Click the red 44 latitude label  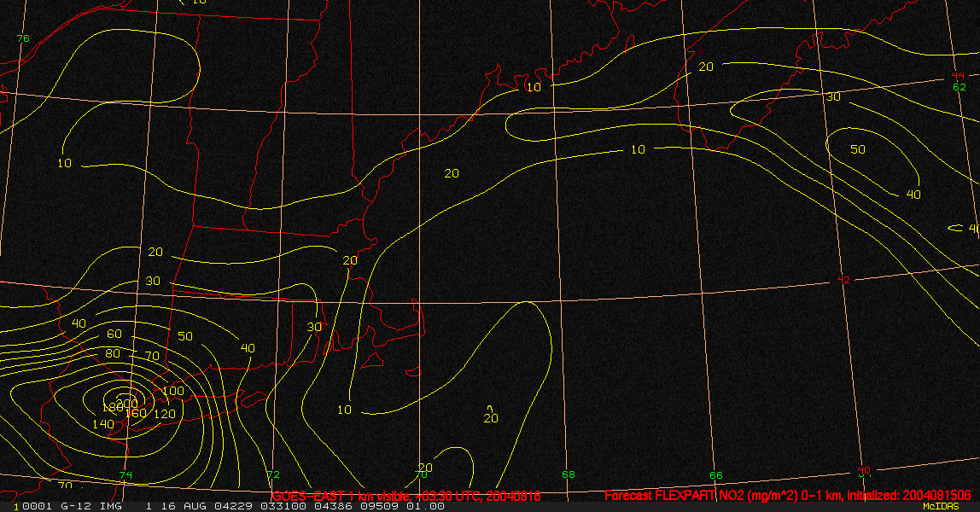coord(958,76)
